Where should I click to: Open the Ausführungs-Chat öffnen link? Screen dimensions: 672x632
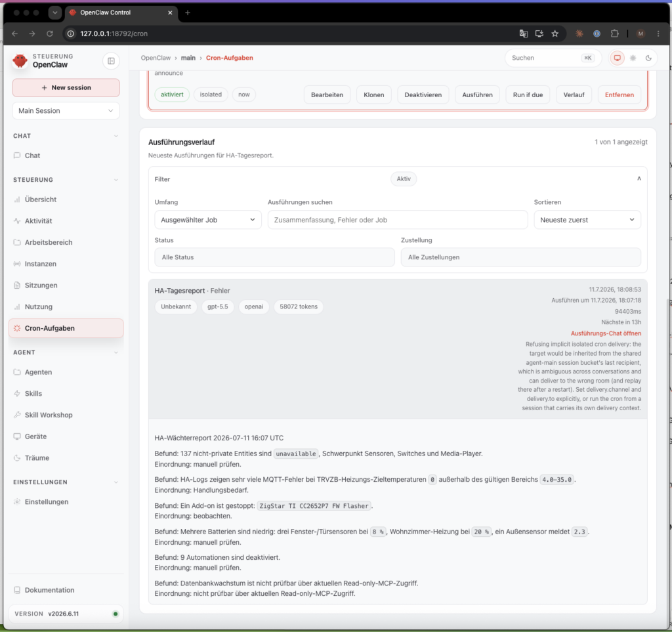(606, 333)
